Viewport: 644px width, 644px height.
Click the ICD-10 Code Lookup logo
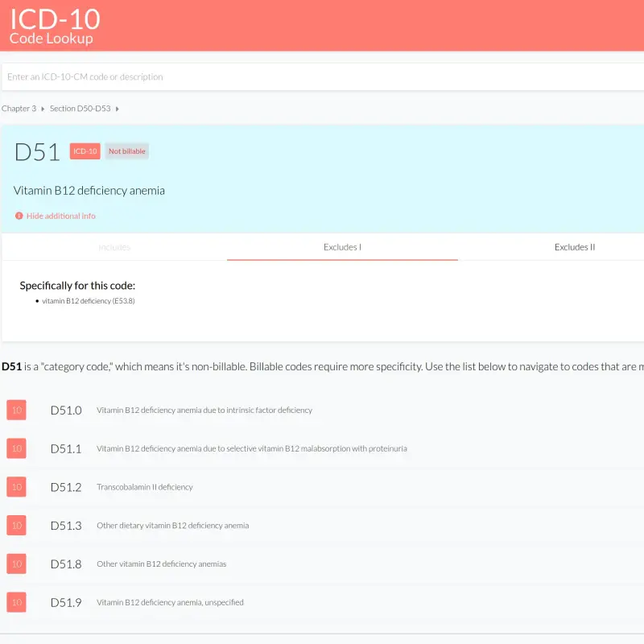tap(55, 26)
